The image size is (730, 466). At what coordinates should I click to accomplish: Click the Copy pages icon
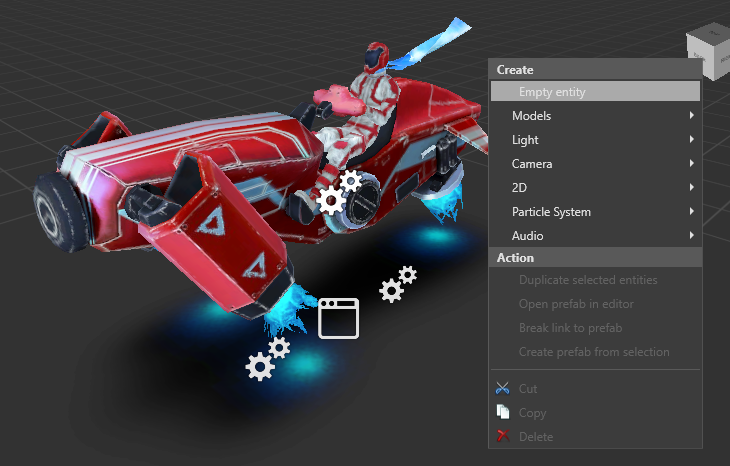click(x=503, y=412)
